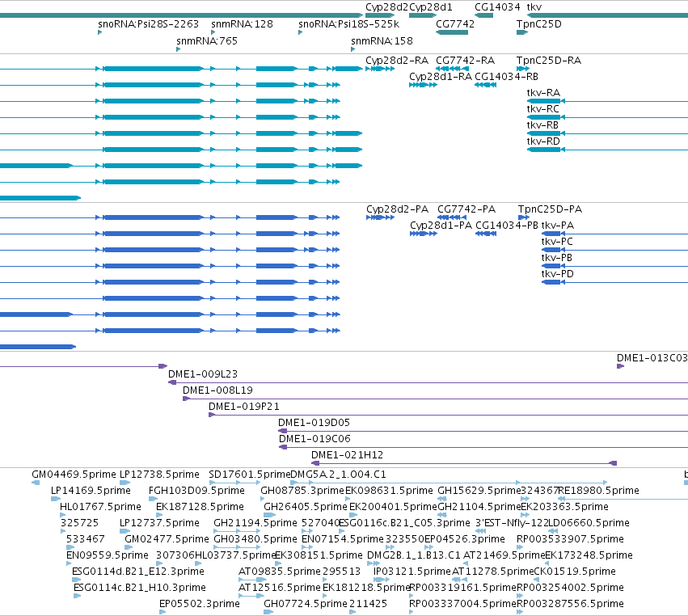Click the TpnC25D-PA protein label
Viewport: 688px width, 616px height.
click(x=550, y=209)
